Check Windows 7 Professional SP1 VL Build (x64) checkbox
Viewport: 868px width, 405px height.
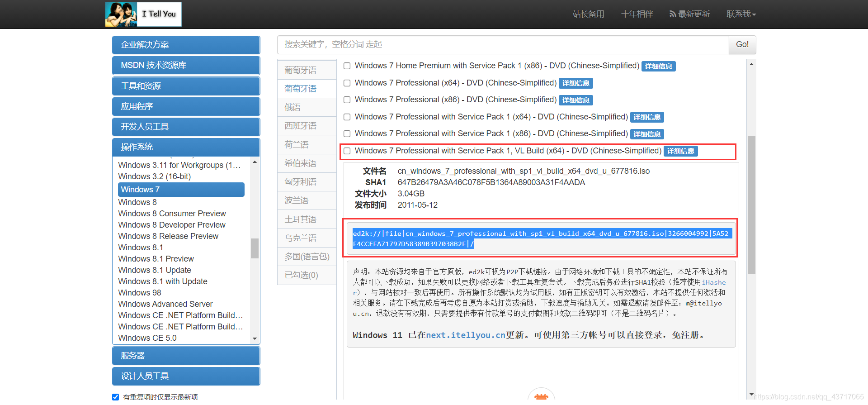[x=347, y=151]
